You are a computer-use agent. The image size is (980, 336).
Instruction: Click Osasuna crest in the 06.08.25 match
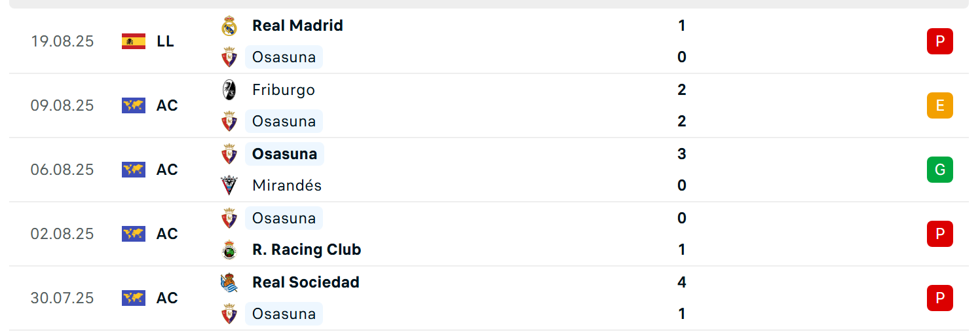[x=229, y=154]
